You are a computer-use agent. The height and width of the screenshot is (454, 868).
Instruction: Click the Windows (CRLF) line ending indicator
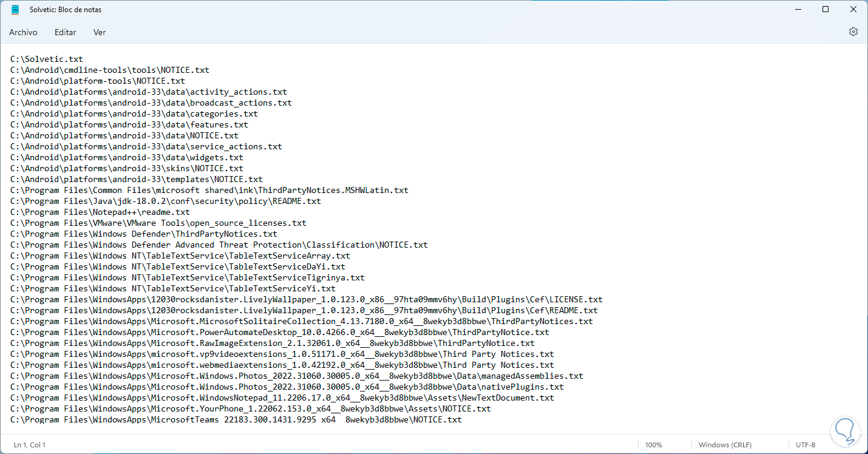pos(726,445)
